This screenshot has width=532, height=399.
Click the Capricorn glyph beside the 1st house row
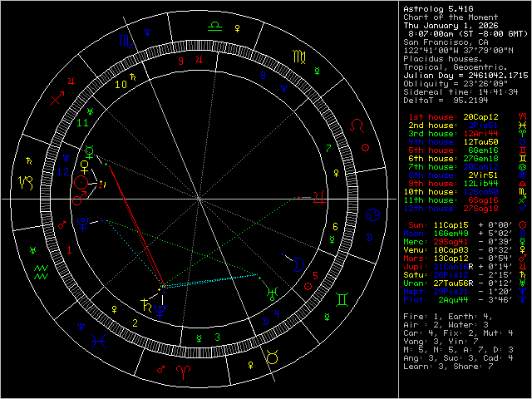[523, 116]
